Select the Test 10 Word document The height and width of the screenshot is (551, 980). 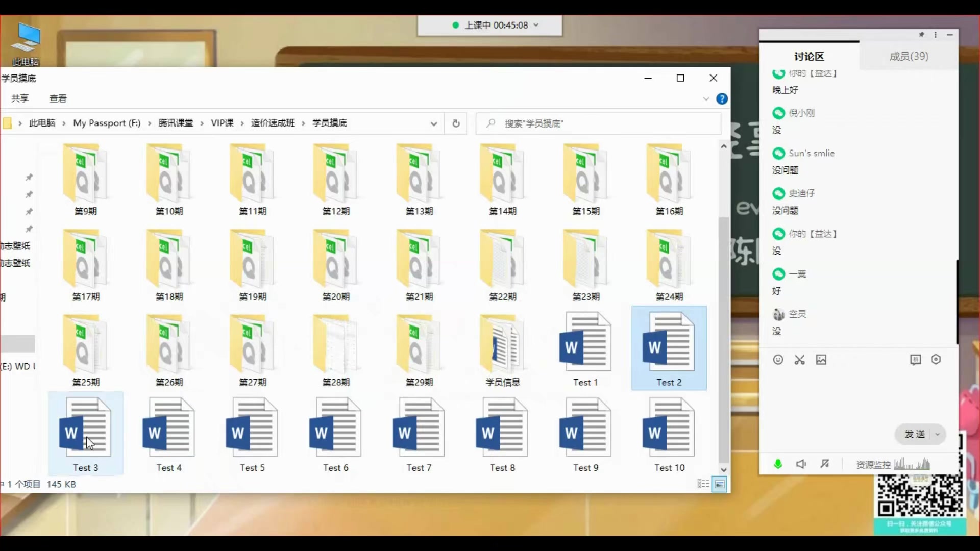click(669, 435)
